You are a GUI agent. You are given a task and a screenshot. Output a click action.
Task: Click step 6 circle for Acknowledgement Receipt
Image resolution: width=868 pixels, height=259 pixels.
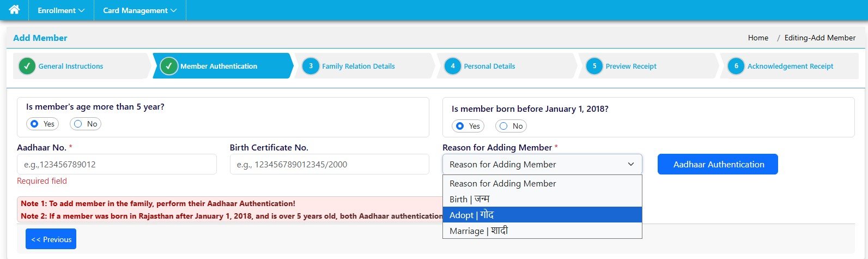pos(736,66)
